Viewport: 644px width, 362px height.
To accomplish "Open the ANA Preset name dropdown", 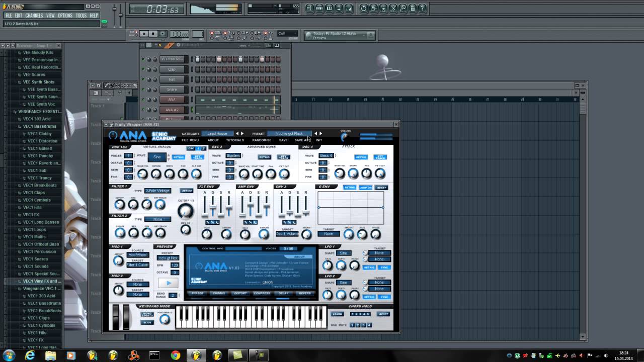I will click(289, 134).
